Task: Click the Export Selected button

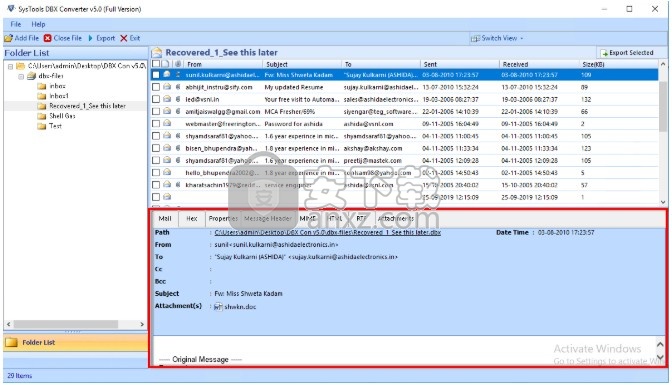Action: 627,53
